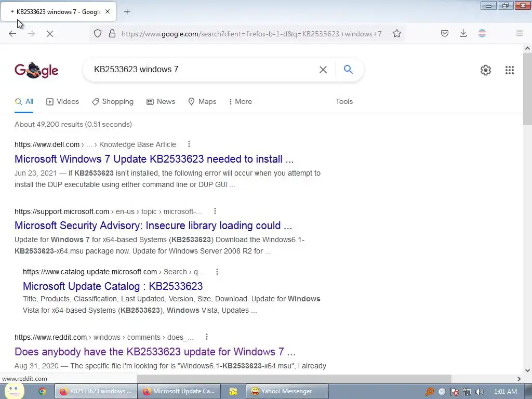
Task: Open the Pocket save icon
Action: click(445, 33)
